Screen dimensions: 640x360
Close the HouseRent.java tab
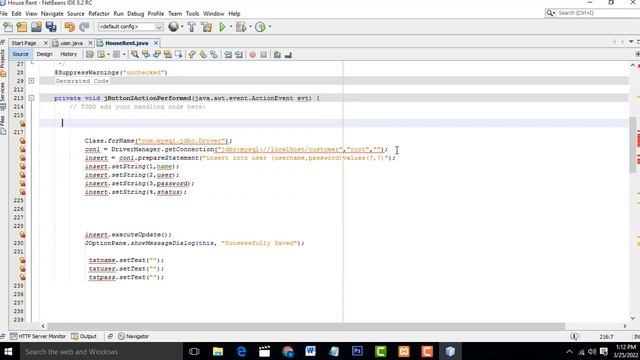click(156, 43)
